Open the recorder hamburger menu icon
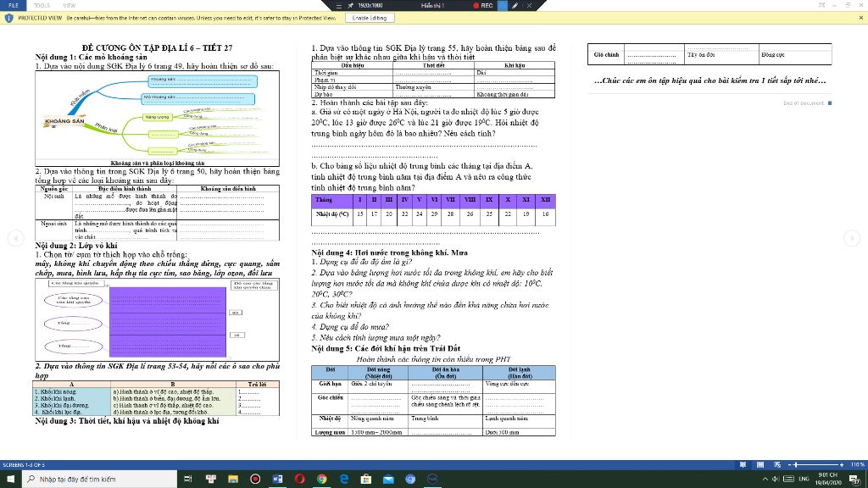The width and height of the screenshot is (868, 488). coord(339,6)
